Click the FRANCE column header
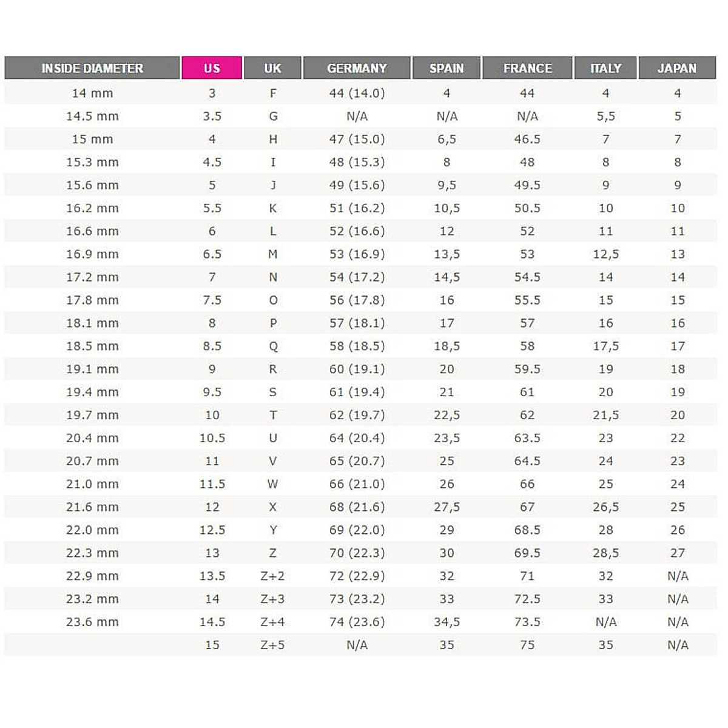This screenshot has width=728, height=728. (x=527, y=68)
